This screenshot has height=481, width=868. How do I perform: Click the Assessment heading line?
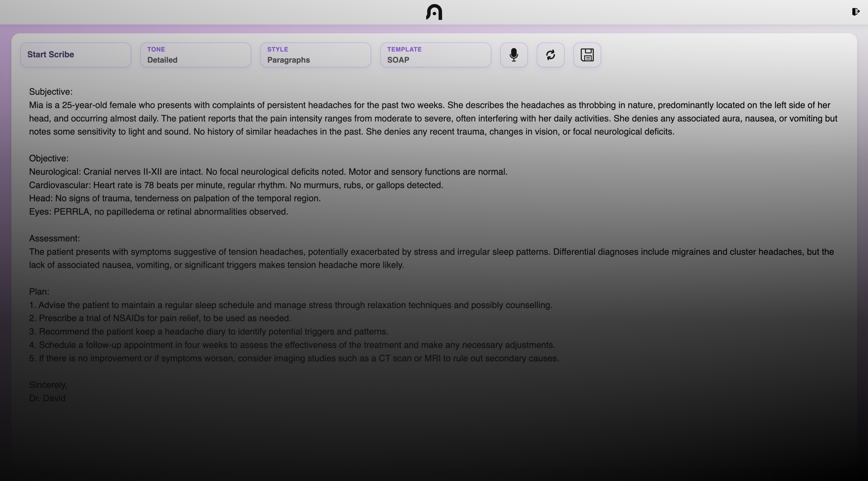coord(54,238)
